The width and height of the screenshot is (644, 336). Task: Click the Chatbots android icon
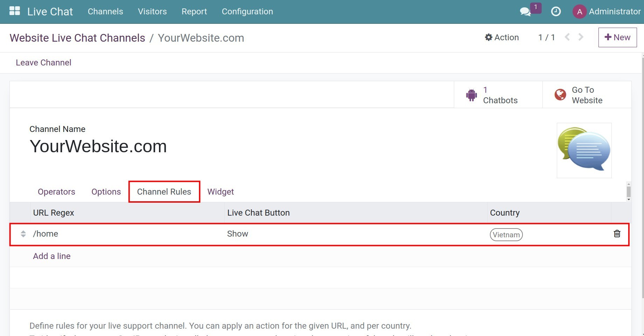click(x=471, y=94)
